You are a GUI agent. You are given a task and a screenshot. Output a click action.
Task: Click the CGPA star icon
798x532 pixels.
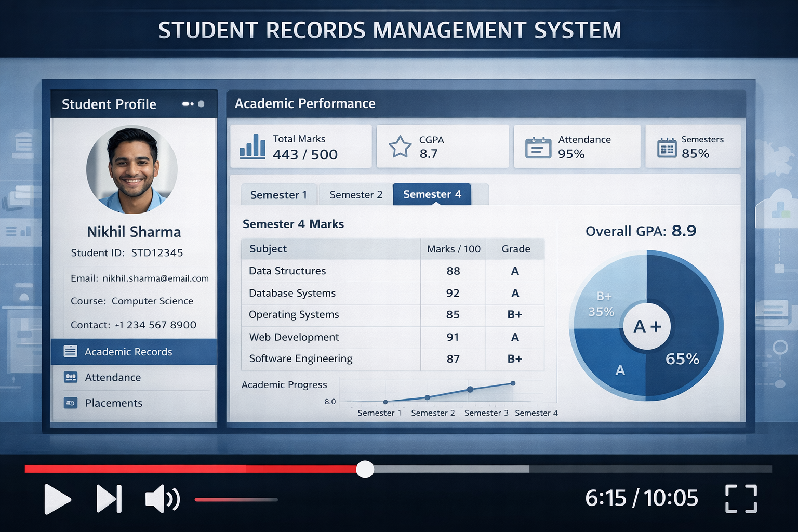click(x=400, y=147)
